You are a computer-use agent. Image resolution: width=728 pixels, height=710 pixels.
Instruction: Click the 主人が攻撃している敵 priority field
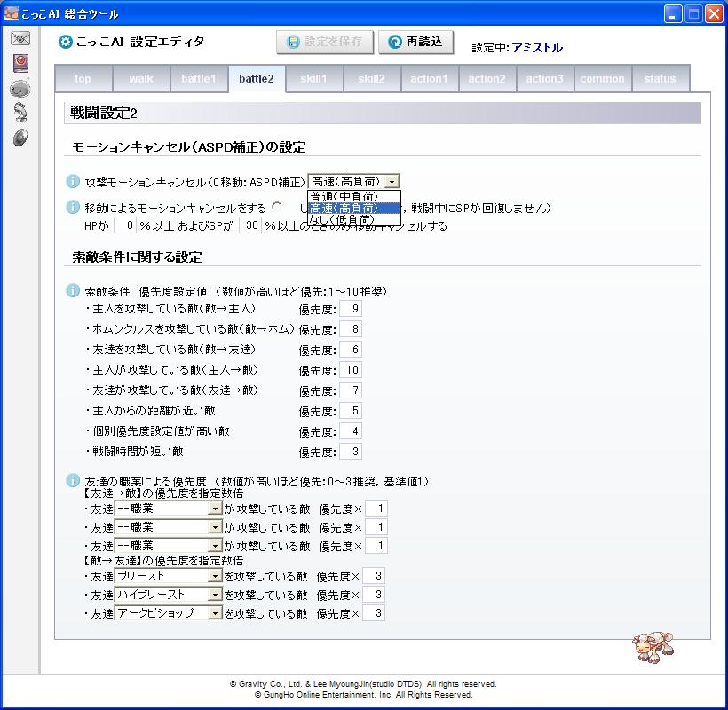click(x=351, y=370)
